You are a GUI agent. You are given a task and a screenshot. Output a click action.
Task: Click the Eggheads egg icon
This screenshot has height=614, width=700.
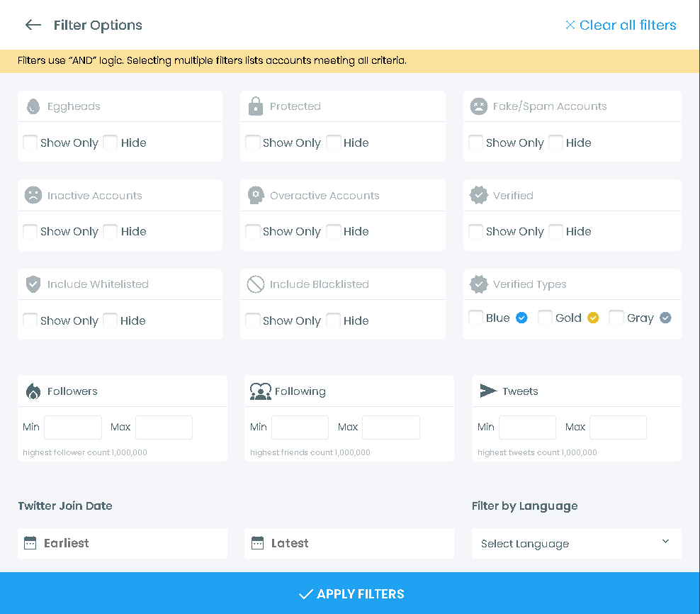click(x=33, y=106)
